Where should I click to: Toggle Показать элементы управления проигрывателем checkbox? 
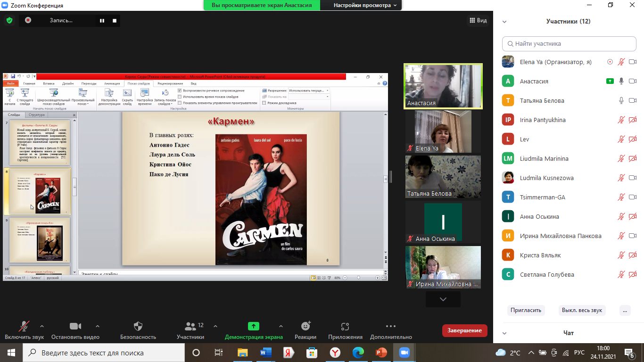180,103
